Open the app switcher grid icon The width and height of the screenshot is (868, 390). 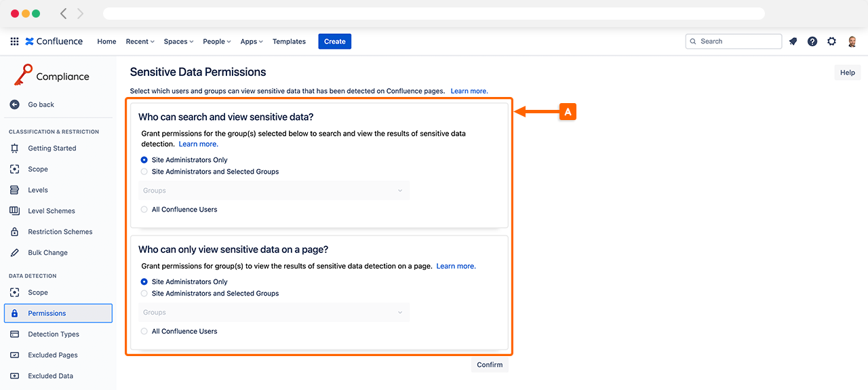click(14, 41)
